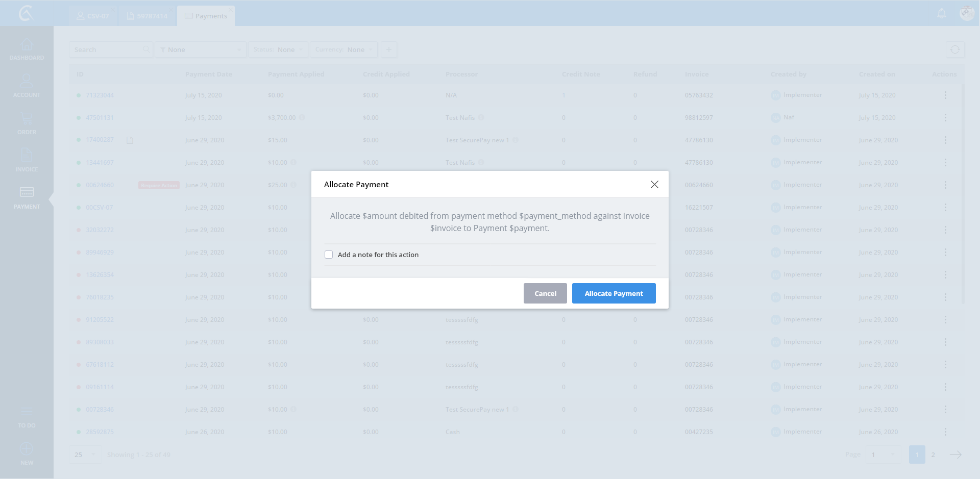Open the To Do list icon
Image resolution: width=980 pixels, height=479 pixels.
[x=27, y=412]
